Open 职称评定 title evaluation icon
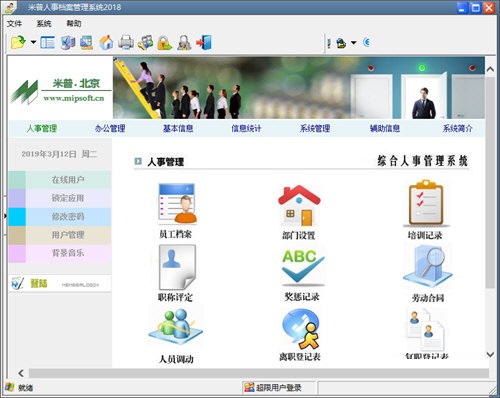The width and height of the screenshot is (500, 398). 177,267
